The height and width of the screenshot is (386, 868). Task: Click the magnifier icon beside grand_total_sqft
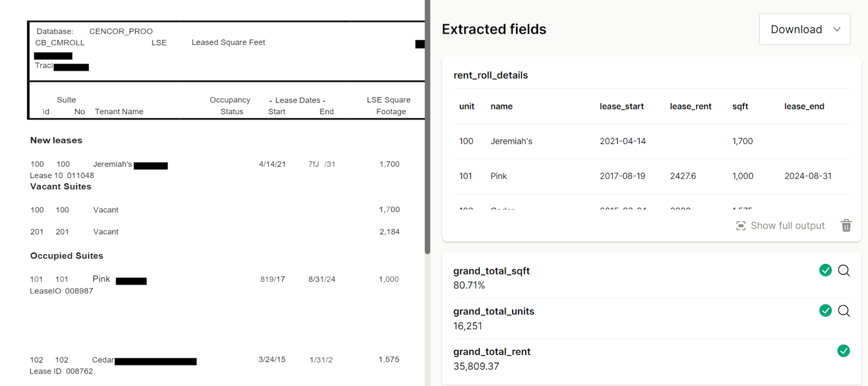tap(844, 270)
